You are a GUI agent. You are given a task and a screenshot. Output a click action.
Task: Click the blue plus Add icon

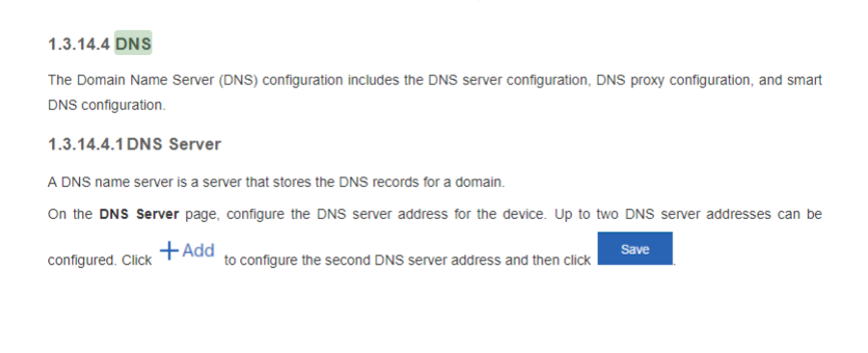point(187,251)
